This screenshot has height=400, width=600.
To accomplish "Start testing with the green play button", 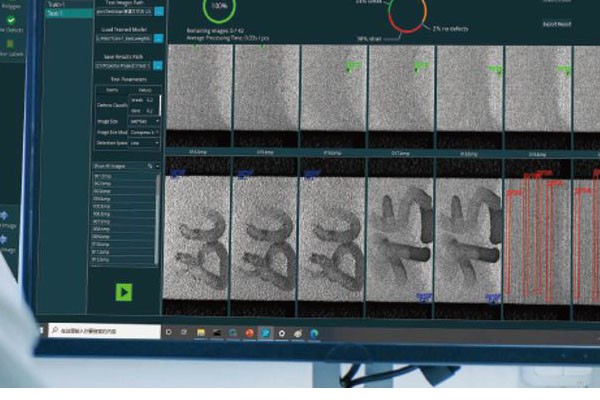I will point(124,292).
